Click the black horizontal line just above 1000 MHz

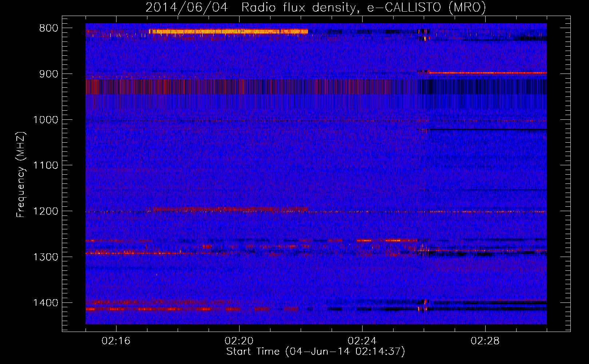pyautogui.click(x=488, y=129)
